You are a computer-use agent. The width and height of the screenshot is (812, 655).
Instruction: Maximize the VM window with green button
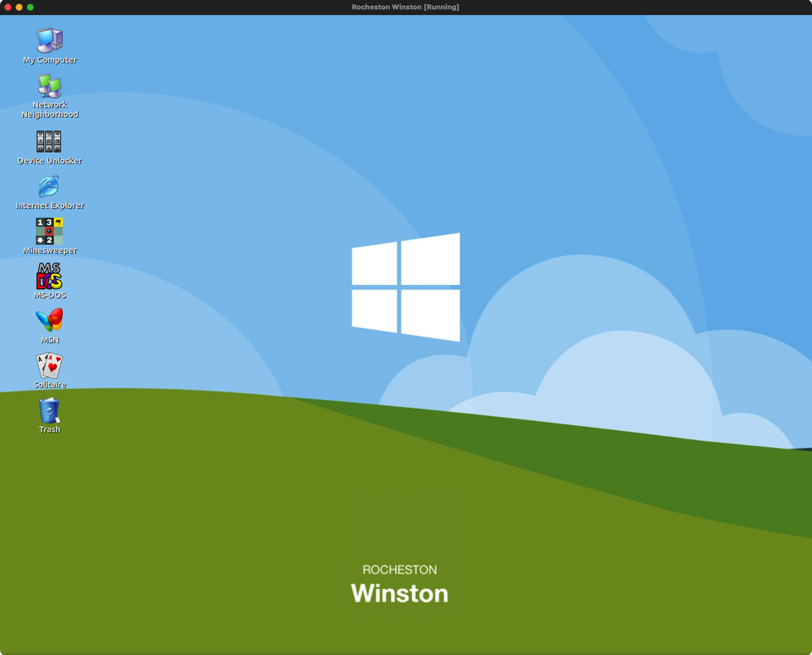tap(30, 7)
